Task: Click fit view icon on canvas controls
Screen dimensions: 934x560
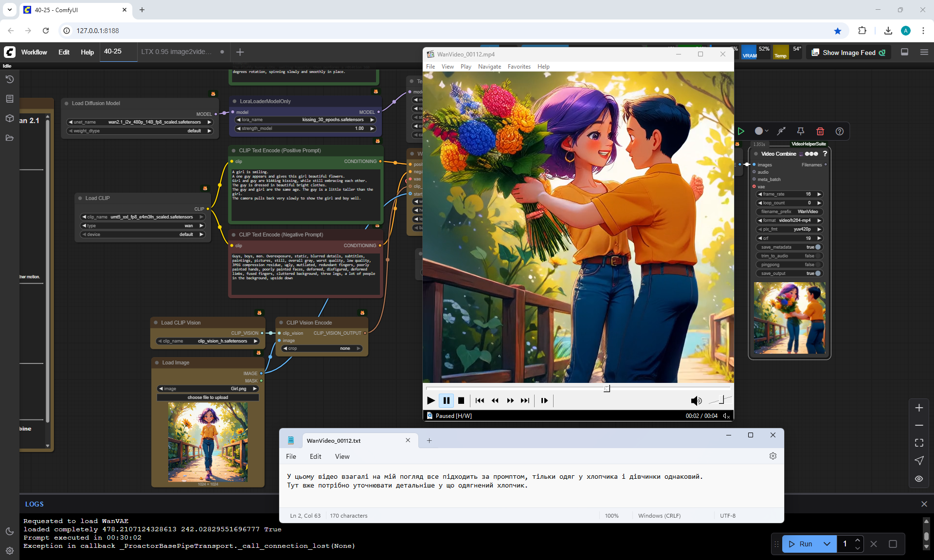Action: (919, 443)
